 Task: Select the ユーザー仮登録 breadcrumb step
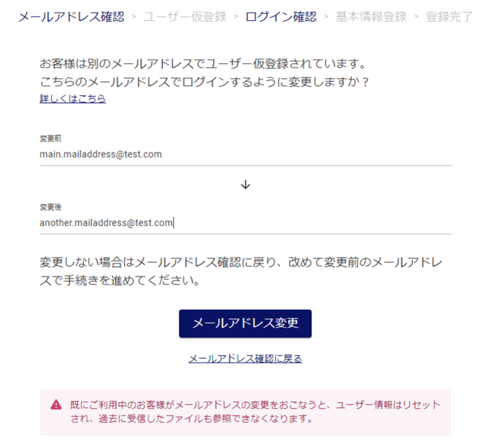[x=185, y=16]
